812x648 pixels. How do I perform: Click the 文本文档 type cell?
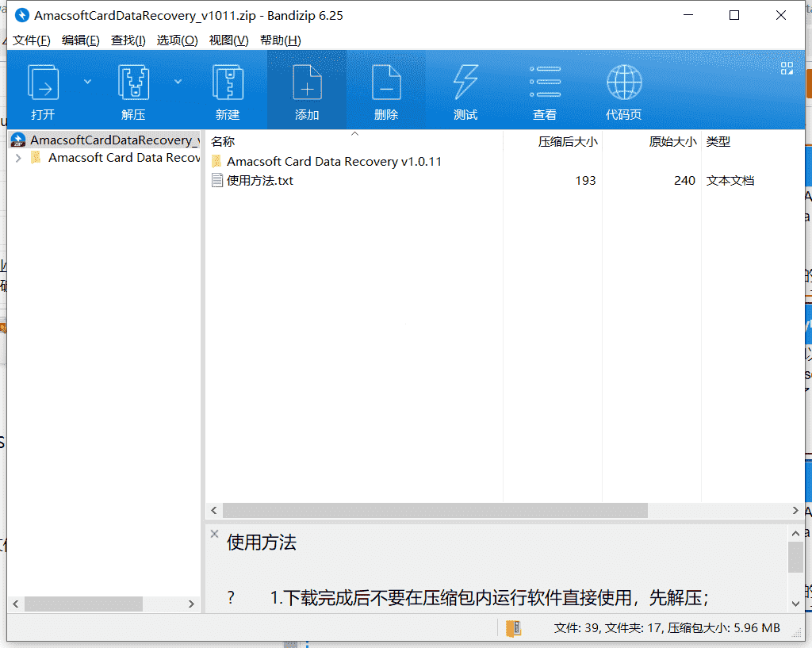pyautogui.click(x=730, y=181)
